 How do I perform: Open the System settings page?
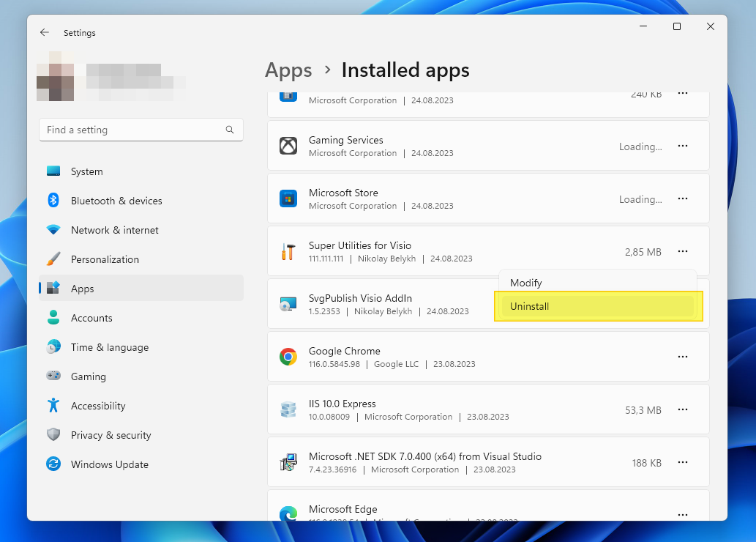click(141, 171)
